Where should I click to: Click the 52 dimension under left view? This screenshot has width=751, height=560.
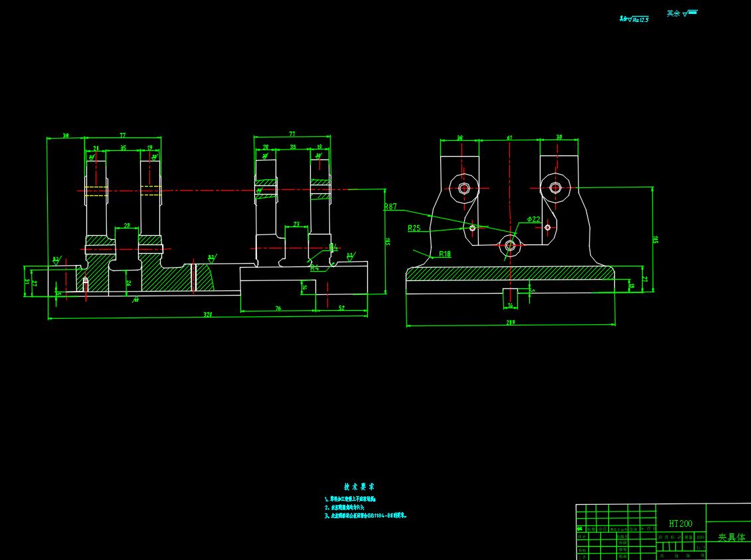[341, 308]
